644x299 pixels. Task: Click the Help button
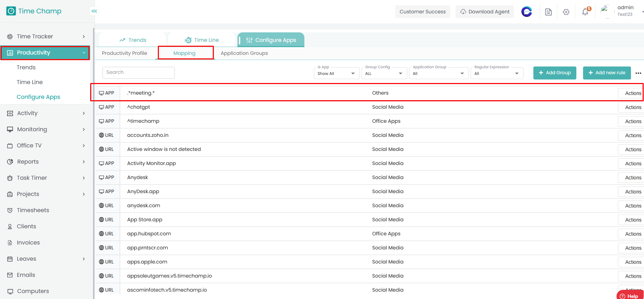tap(630, 296)
